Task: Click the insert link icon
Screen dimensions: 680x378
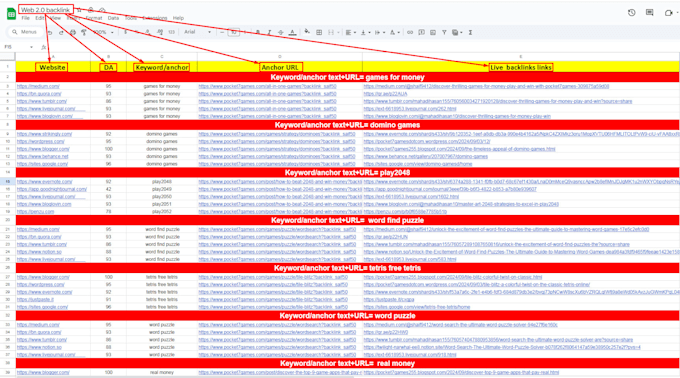Action: (410, 33)
